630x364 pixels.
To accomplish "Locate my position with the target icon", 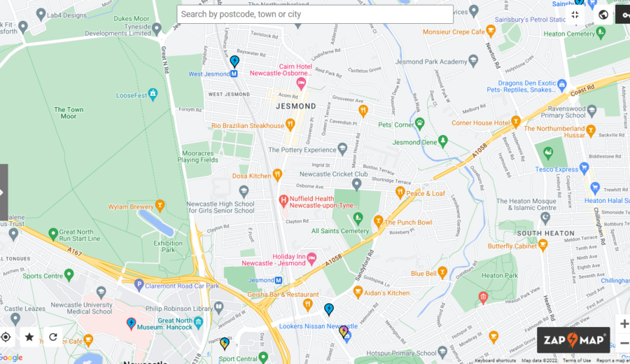I will point(6,337).
